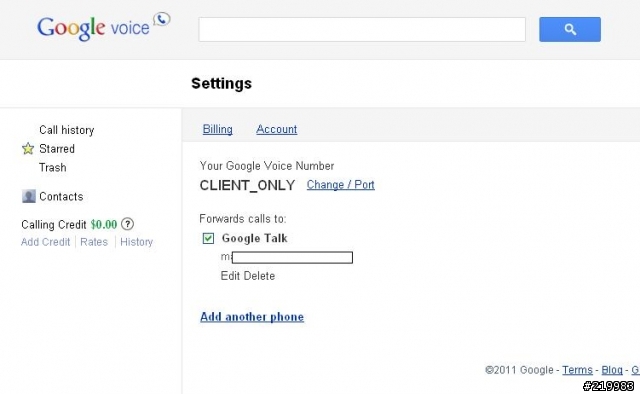The width and height of the screenshot is (640, 394).
Task: Click Add another phone link
Action: [x=252, y=317]
